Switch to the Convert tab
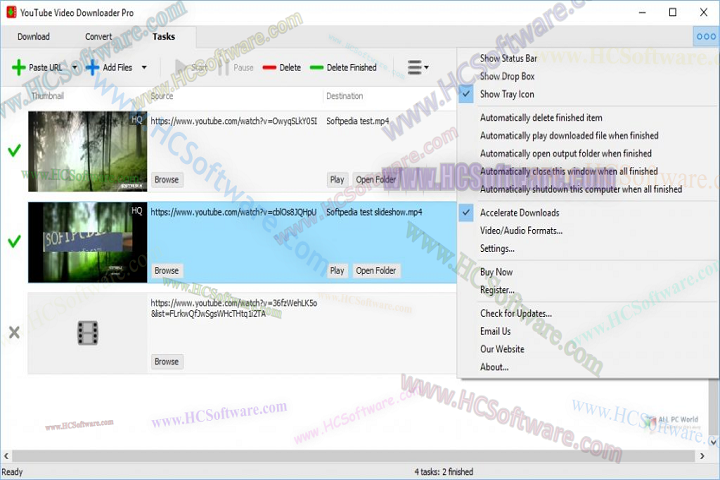The width and height of the screenshot is (720, 480). coord(98,37)
